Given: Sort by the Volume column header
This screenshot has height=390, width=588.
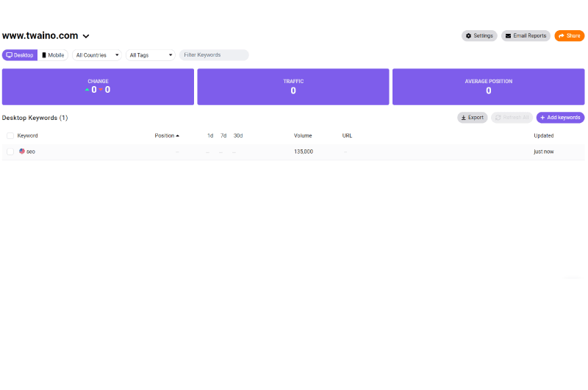Looking at the screenshot, I should click(x=303, y=135).
